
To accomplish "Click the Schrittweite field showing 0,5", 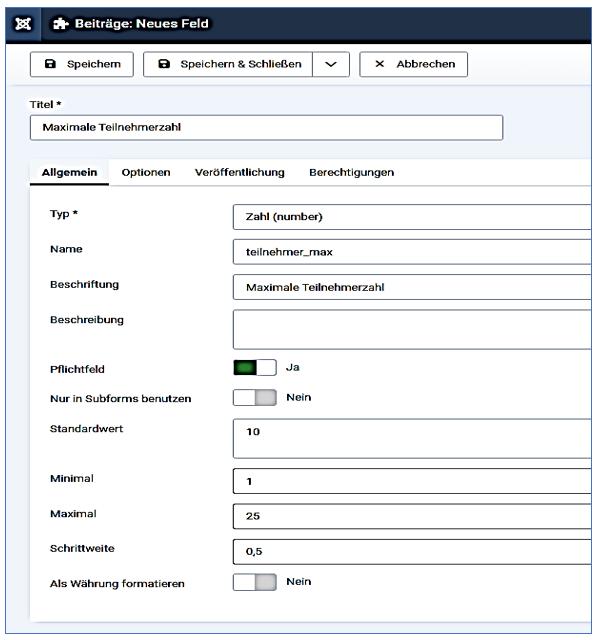I will click(410, 551).
